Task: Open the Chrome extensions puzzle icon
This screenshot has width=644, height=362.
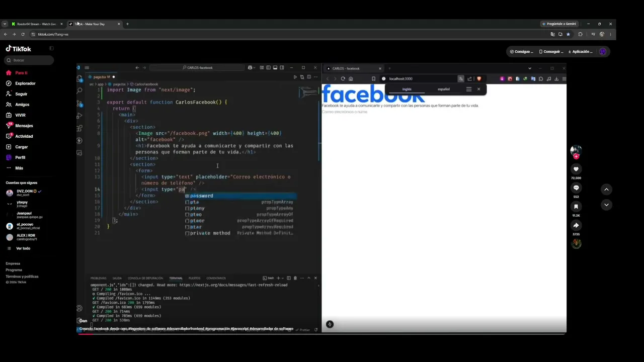Action: (x=580, y=34)
